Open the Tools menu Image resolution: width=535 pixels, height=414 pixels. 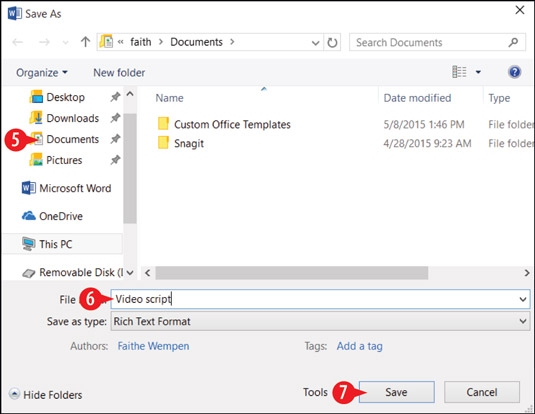[x=315, y=392]
